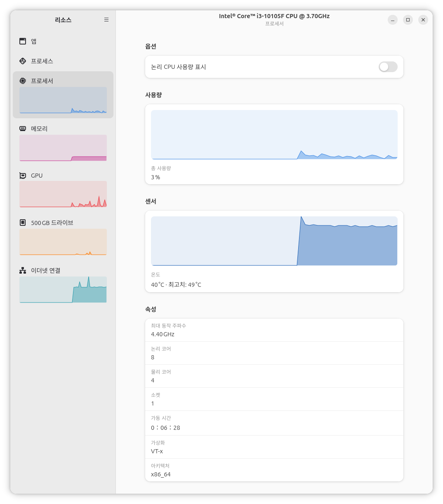Image resolution: width=443 pixels, height=504 pixels.
Task: Click the GPU mini usage graph in sidebar
Action: click(63, 194)
